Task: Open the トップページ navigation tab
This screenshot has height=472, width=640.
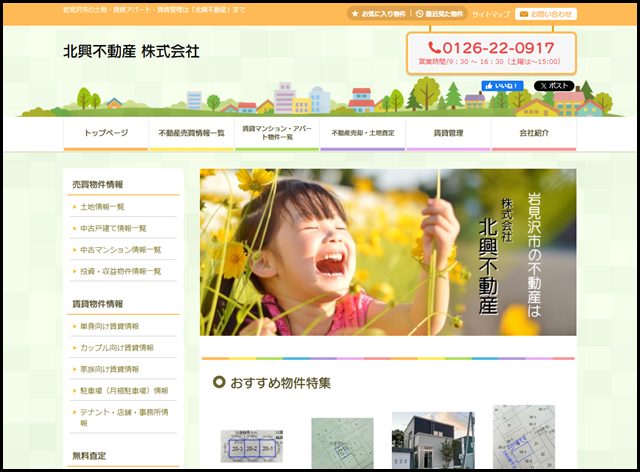Action: [x=106, y=134]
